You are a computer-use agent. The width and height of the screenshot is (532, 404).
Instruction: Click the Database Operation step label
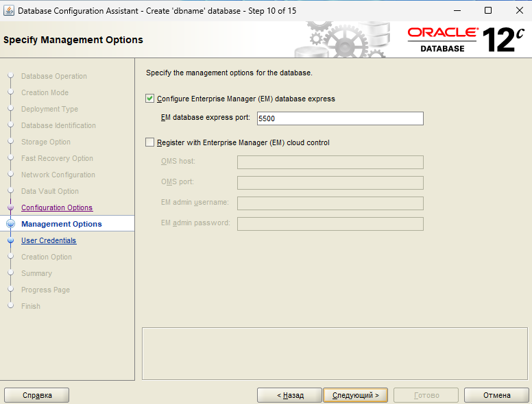[54, 76]
